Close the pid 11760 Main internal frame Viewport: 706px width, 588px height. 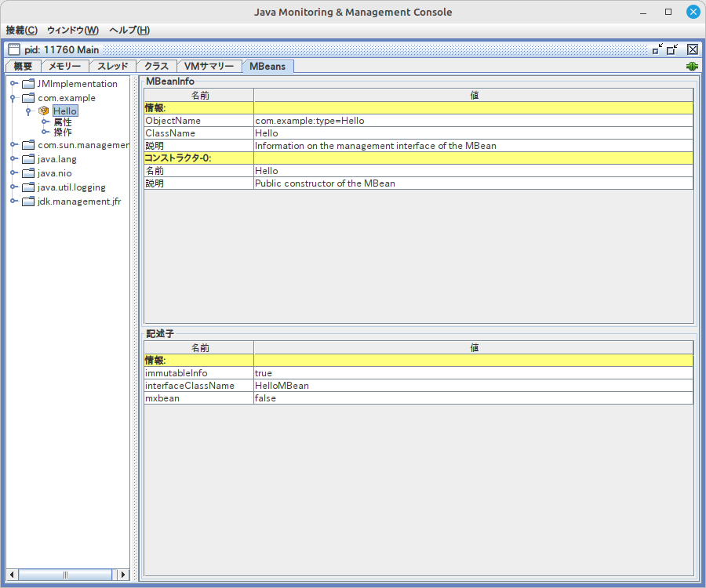point(693,49)
